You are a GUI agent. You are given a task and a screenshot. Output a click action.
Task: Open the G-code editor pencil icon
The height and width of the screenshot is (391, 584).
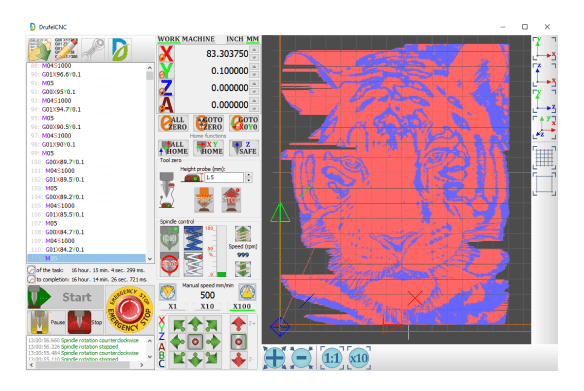(66, 50)
